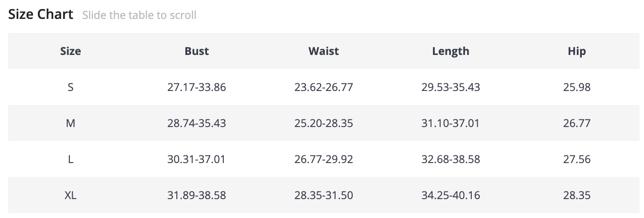This screenshot has width=644, height=218.
Task: Select the S size row label
Action: point(70,87)
